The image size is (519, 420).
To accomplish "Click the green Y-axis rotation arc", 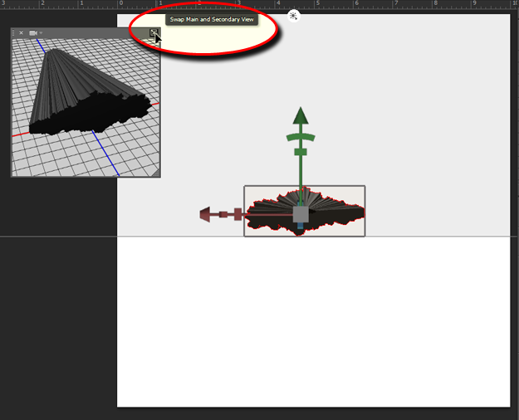I will [x=301, y=137].
